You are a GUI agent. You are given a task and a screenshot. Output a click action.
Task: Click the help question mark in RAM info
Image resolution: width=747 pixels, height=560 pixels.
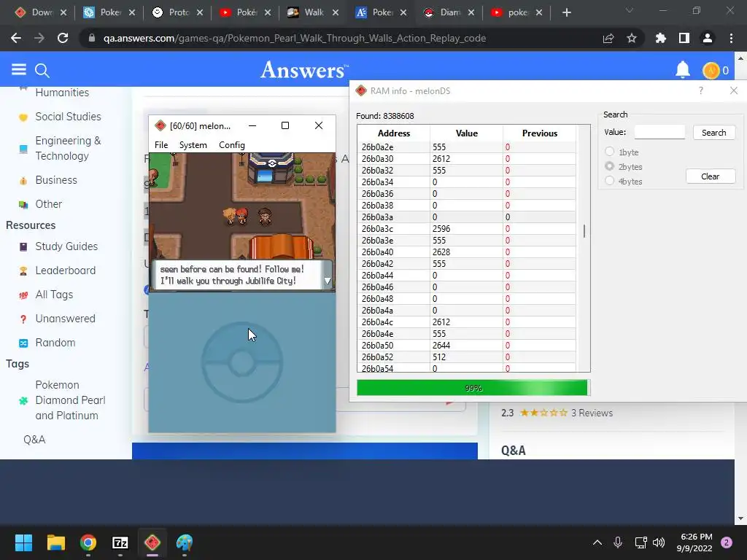[x=701, y=90]
